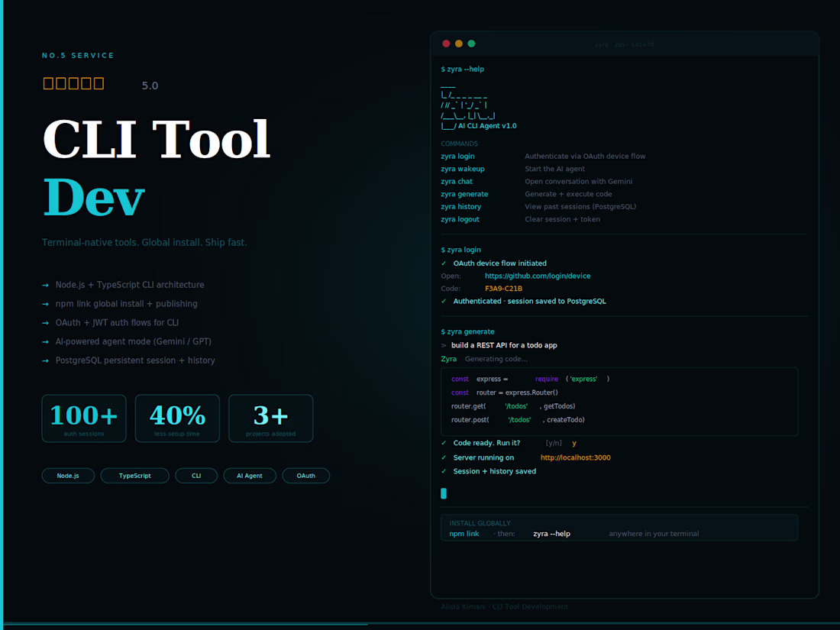The width and height of the screenshot is (840, 630).
Task: Open the http://localhost:3000 link
Action: point(575,457)
